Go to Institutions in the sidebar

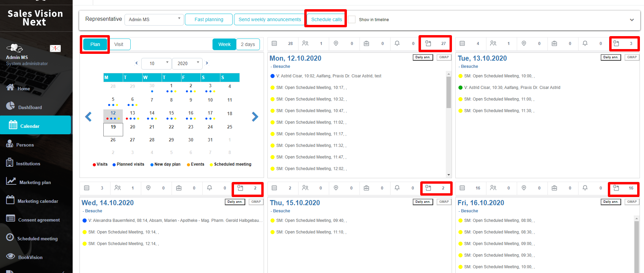pos(28,164)
